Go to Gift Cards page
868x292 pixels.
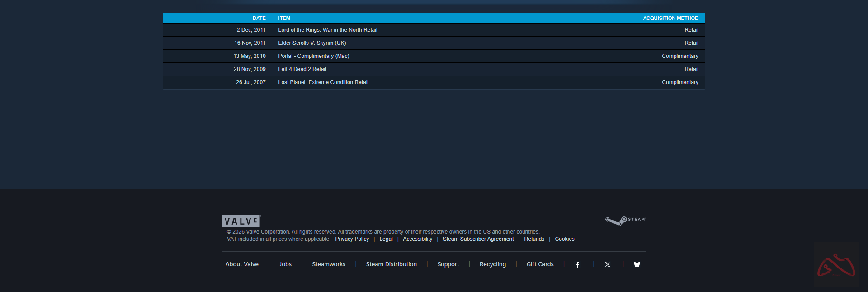[540, 264]
